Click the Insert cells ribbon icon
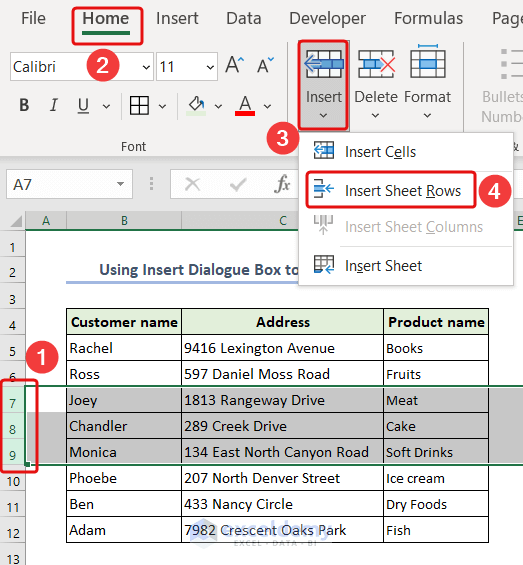 coord(323,64)
